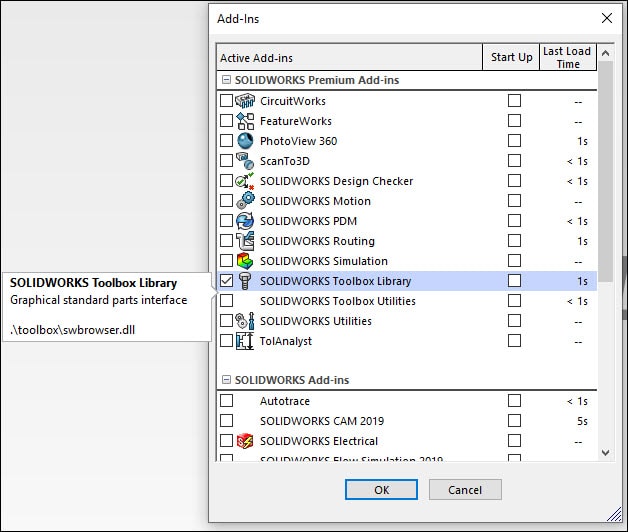Click the SOLIDWORKS Design Checker icon
The width and height of the screenshot is (628, 532).
click(x=245, y=181)
